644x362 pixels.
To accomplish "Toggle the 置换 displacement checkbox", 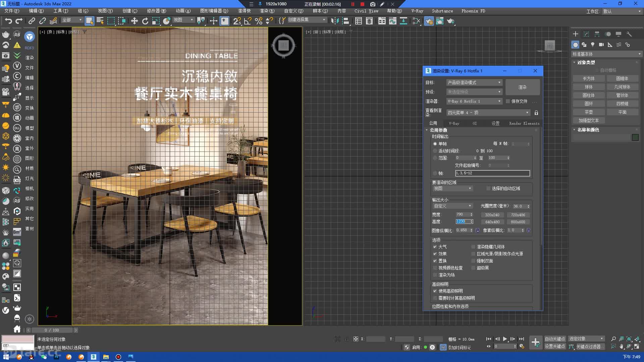I will click(x=435, y=261).
